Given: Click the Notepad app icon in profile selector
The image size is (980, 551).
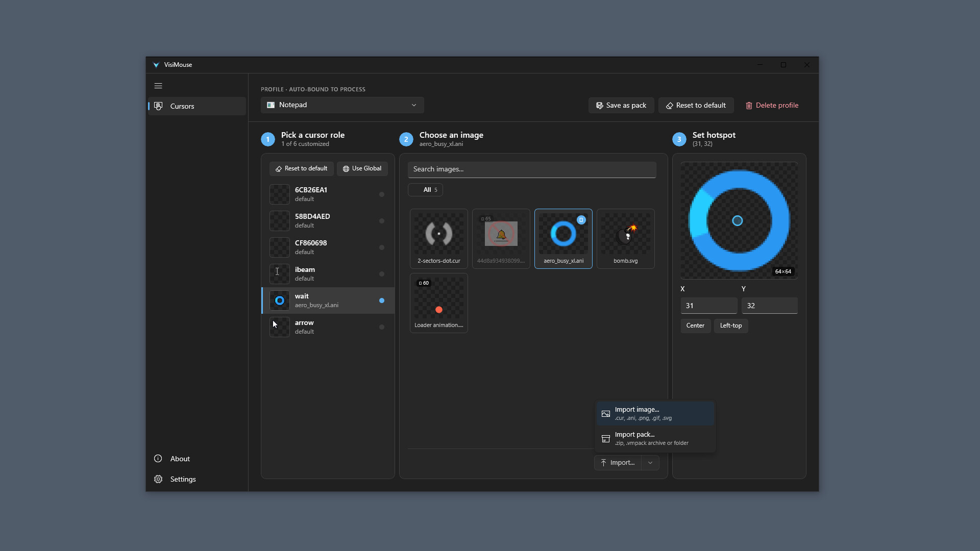Looking at the screenshot, I should (271, 105).
